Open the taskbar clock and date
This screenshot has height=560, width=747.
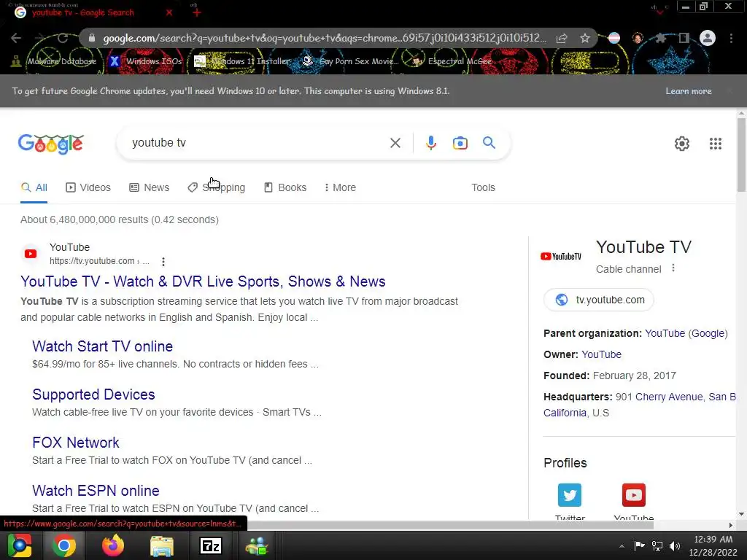coord(713,545)
